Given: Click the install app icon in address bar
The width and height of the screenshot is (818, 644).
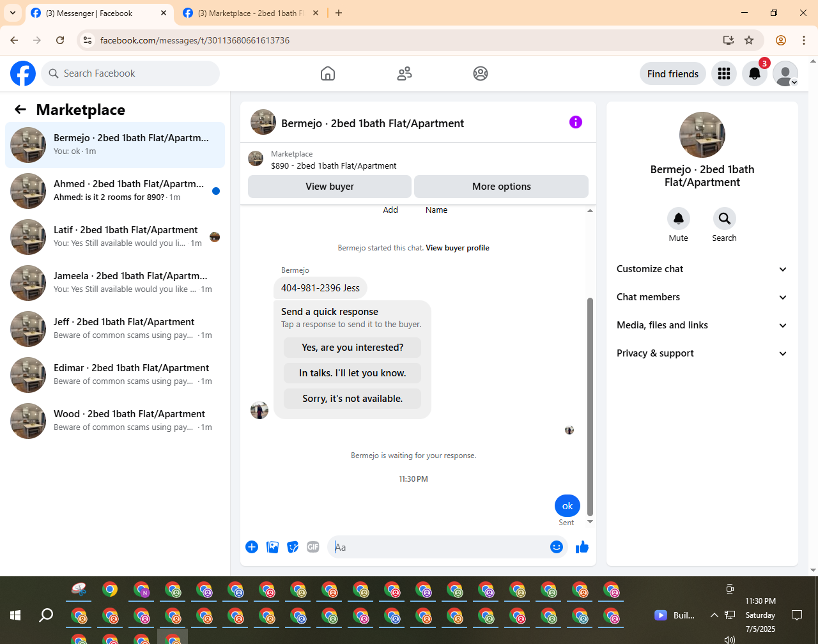Looking at the screenshot, I should click(729, 40).
